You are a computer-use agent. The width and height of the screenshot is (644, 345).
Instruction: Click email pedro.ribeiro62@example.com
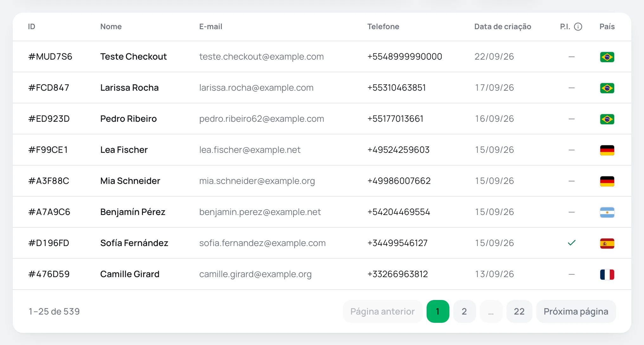262,119
